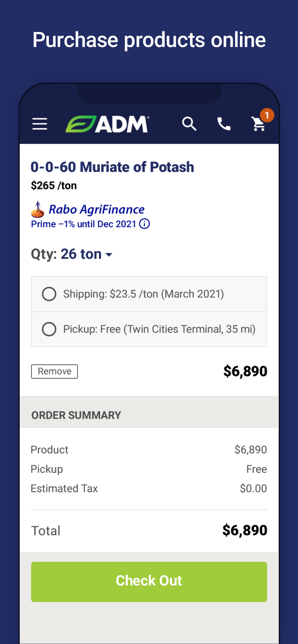Open the Rabo AgriFinance link
The width and height of the screenshot is (298, 644).
(96, 209)
